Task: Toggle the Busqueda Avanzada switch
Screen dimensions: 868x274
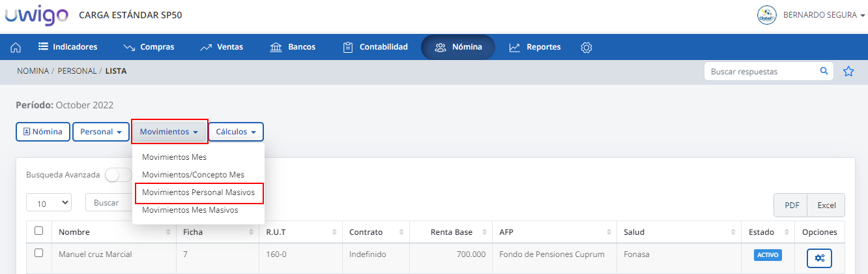Action: [118, 175]
